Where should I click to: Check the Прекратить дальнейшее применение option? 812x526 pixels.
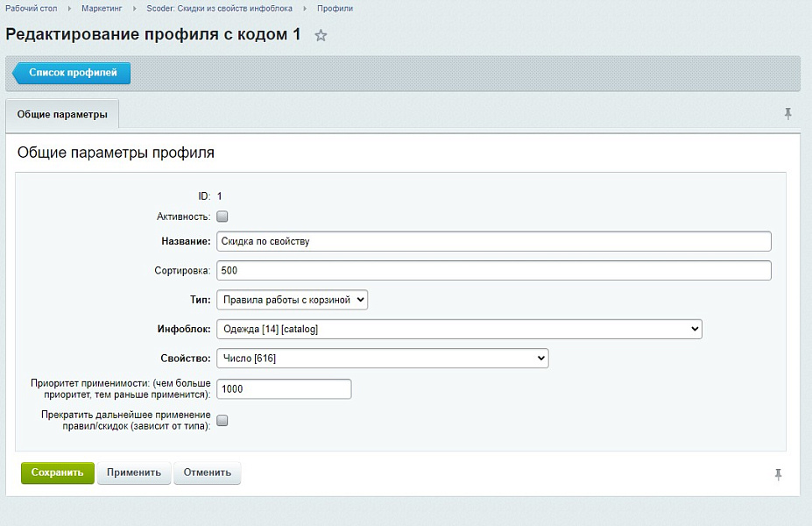coord(222,420)
